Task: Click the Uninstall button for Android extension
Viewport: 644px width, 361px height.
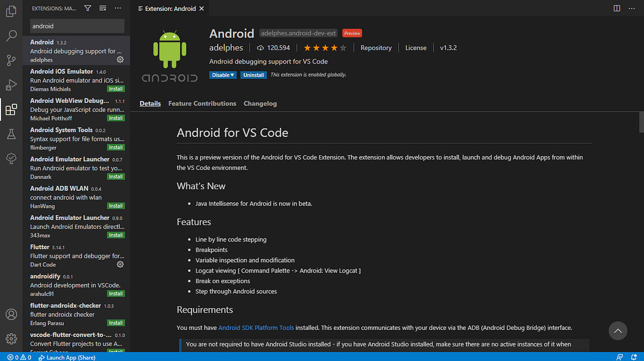Action: pyautogui.click(x=253, y=75)
